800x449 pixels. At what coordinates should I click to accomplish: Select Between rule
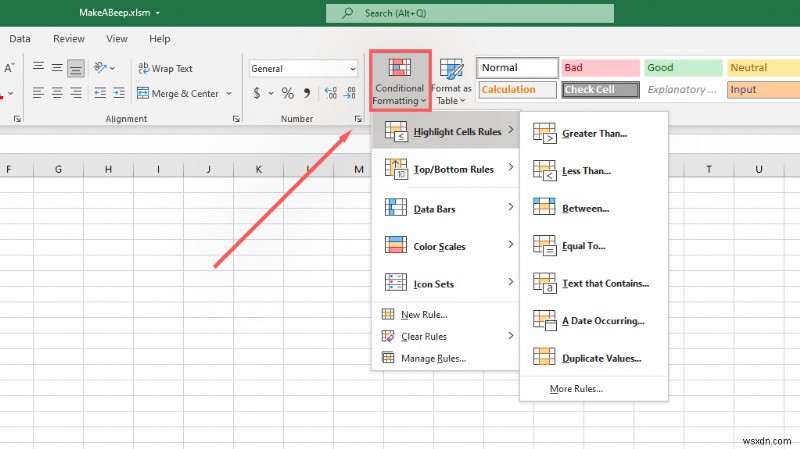click(x=594, y=208)
